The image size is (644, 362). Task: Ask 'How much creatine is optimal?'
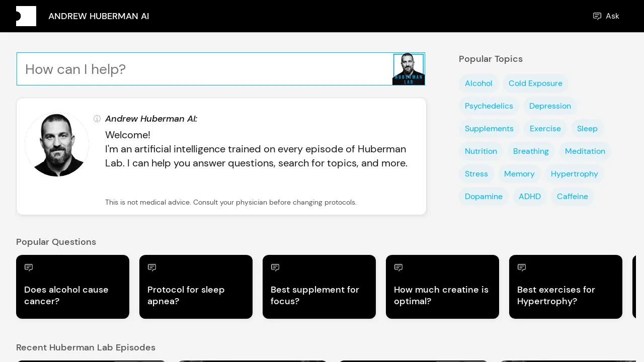click(x=442, y=287)
